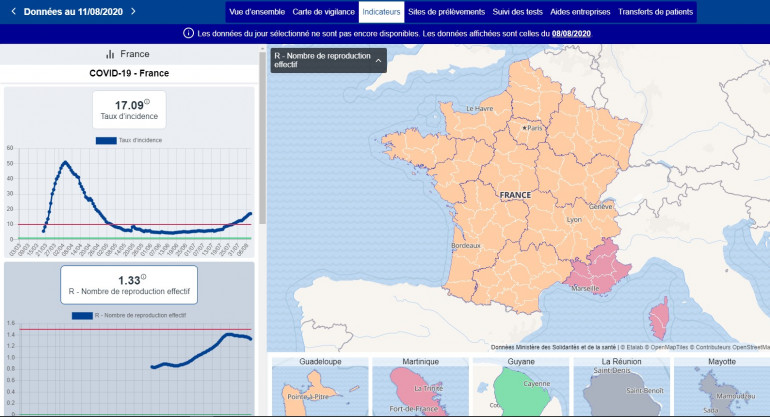Click the 08/08/2020 date link
The image size is (770, 417).
(572, 34)
